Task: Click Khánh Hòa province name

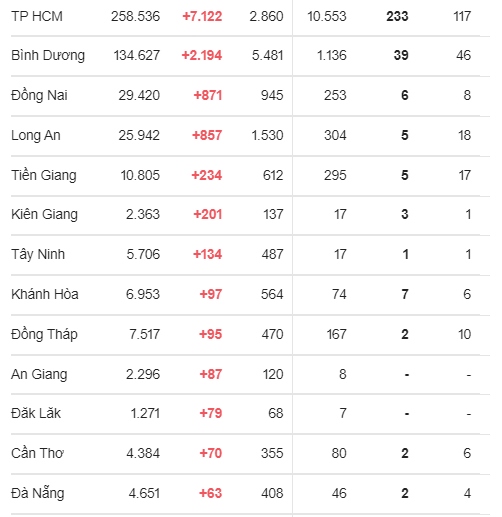Action: tap(45, 294)
